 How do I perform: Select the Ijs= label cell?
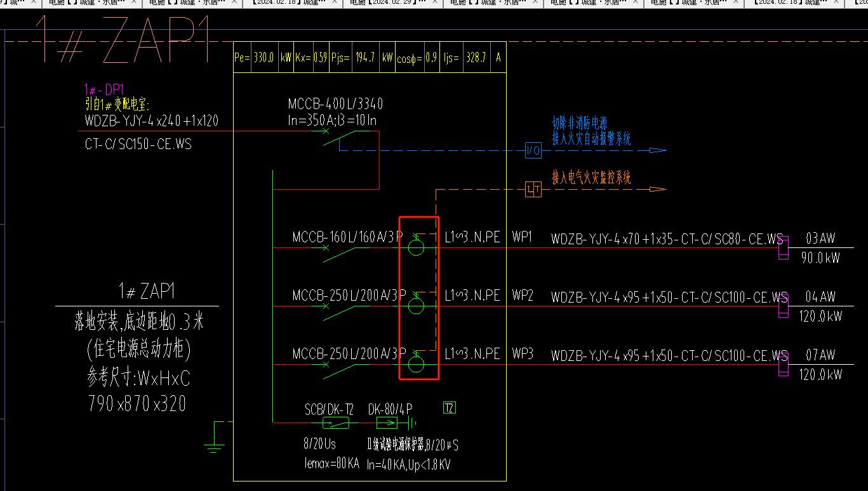[x=451, y=57]
